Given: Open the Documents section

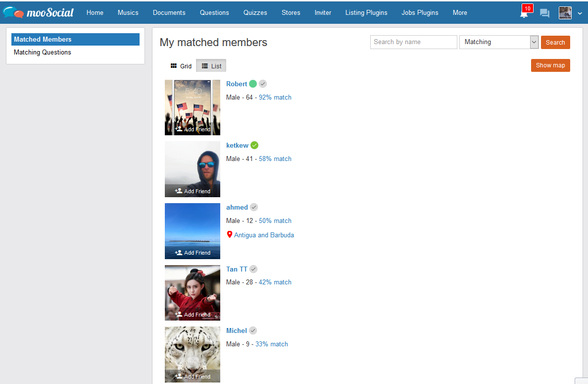Looking at the screenshot, I should pos(169,12).
